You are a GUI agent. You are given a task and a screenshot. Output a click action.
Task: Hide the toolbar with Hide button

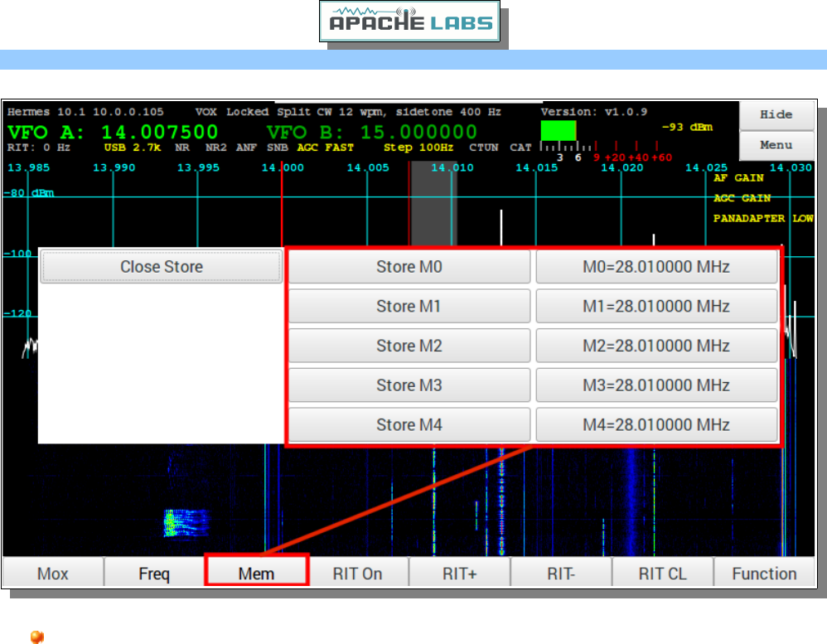pyautogui.click(x=776, y=115)
